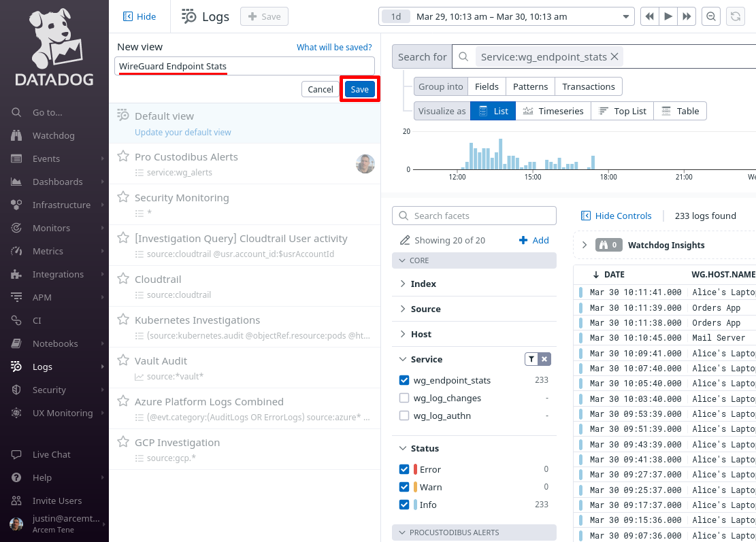Group into Patterns

click(x=530, y=87)
